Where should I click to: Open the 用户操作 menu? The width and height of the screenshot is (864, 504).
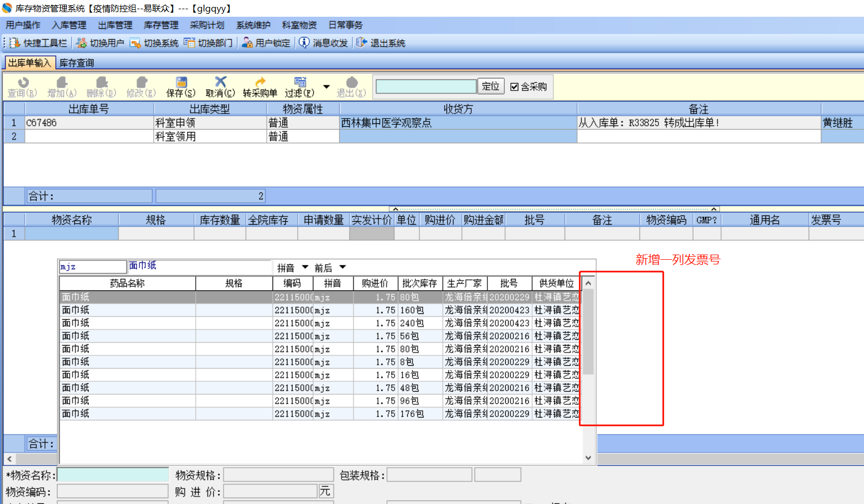point(23,25)
